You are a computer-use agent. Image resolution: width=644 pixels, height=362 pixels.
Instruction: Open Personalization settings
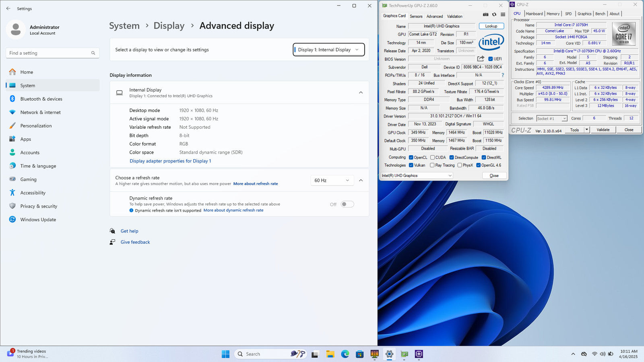point(53,125)
